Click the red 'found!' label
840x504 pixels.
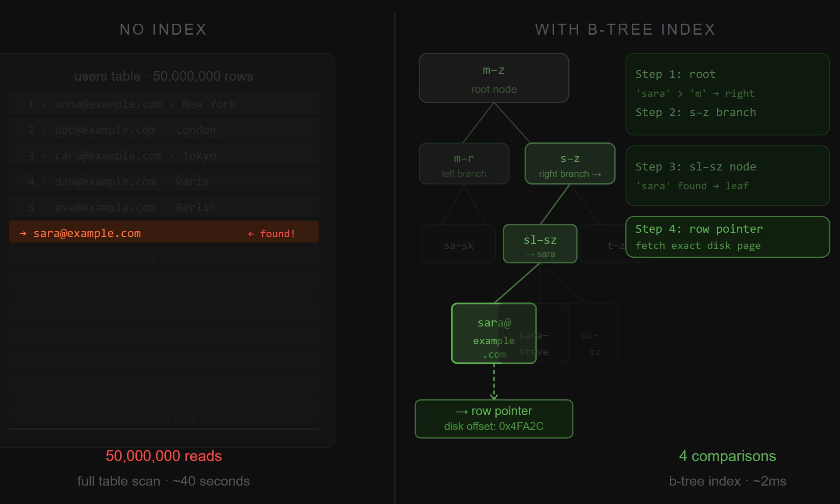click(271, 234)
